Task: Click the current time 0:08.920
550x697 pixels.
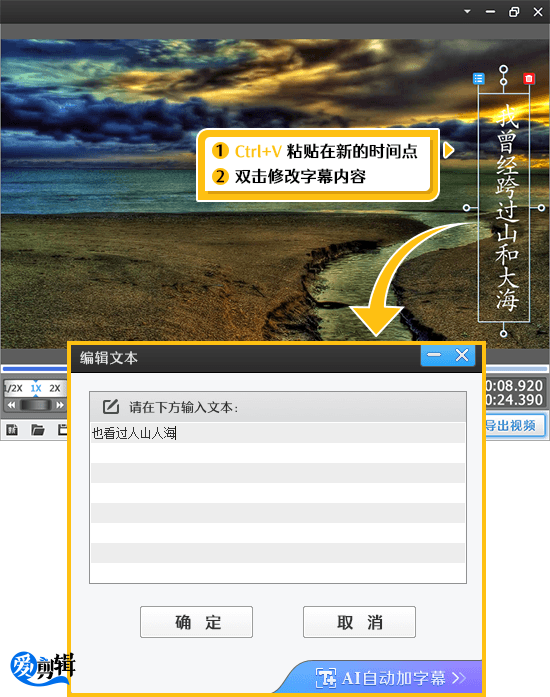Action: [x=514, y=385]
